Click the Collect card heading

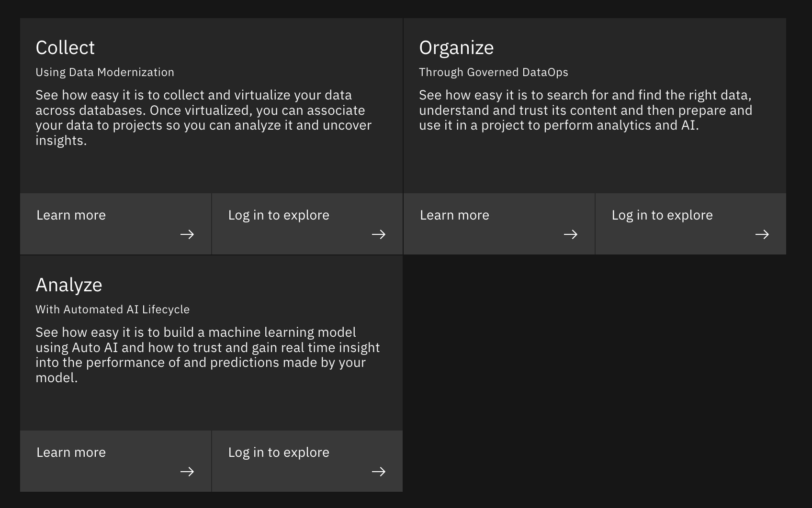click(x=65, y=48)
